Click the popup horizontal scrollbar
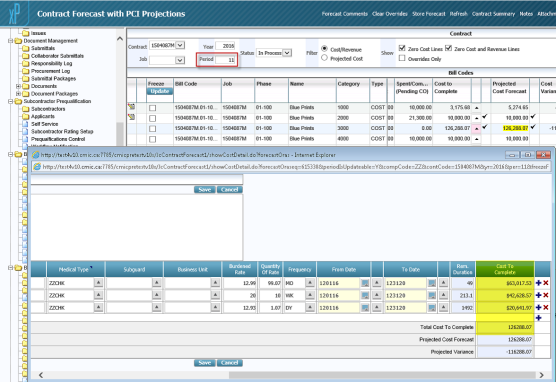The image size is (556, 382). 382,375
